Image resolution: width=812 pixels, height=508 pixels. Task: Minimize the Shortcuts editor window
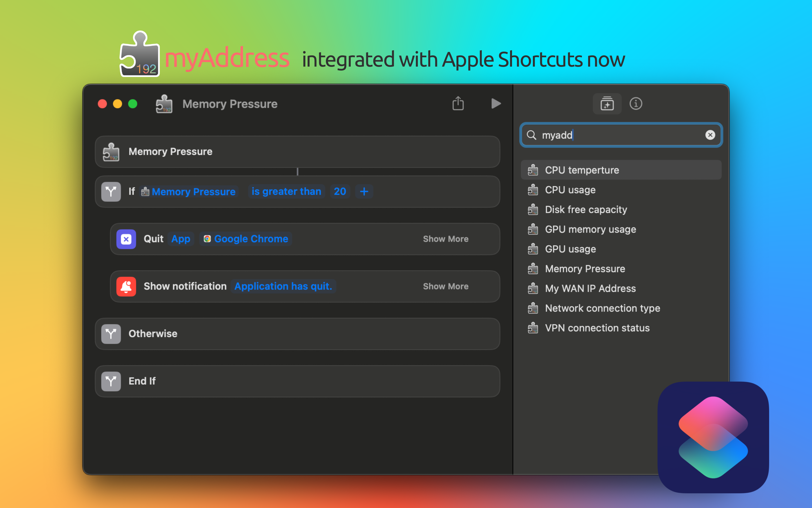(118, 104)
